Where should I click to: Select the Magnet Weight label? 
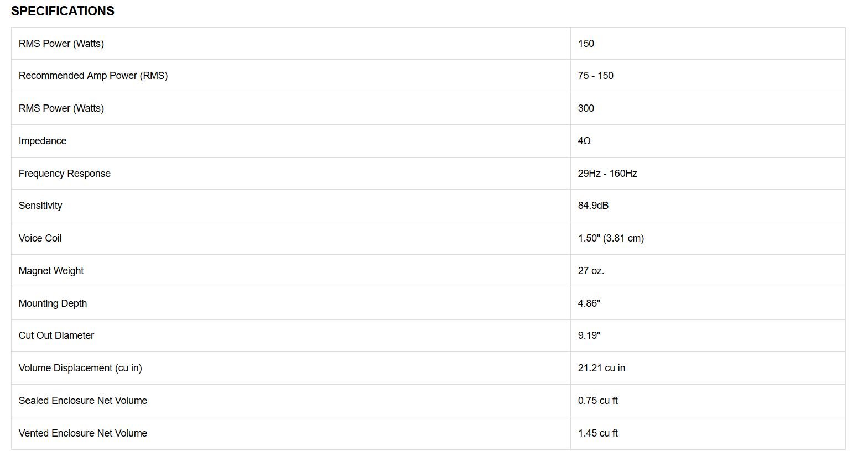51,271
